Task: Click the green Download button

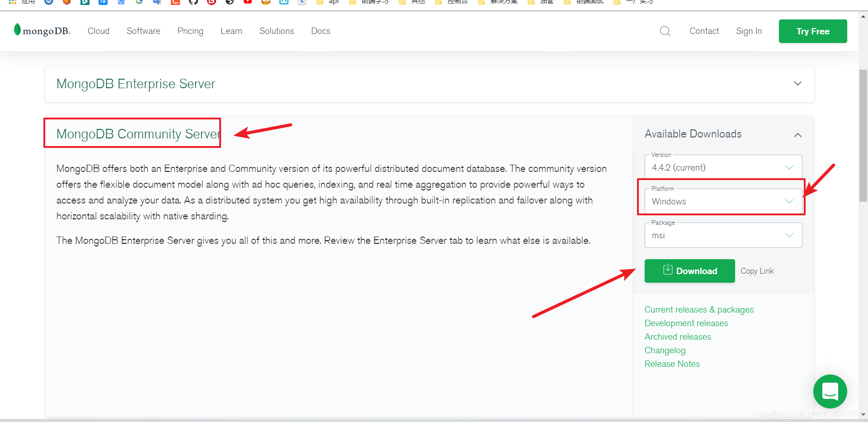Action: tap(689, 271)
